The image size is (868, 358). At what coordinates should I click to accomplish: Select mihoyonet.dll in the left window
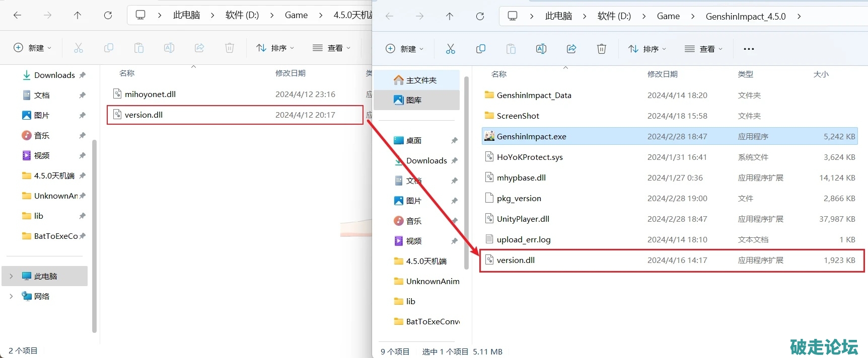[150, 94]
